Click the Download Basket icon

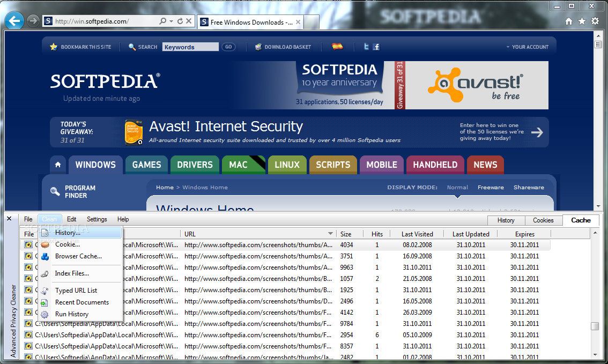coord(258,47)
